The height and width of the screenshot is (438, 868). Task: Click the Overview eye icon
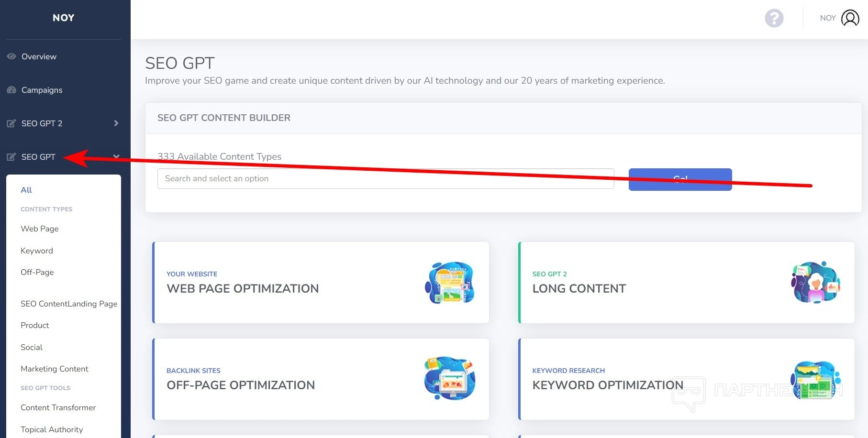tap(11, 56)
